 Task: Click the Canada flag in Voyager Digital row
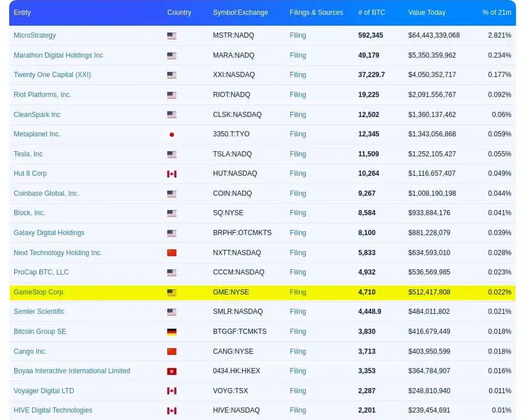[x=172, y=391]
